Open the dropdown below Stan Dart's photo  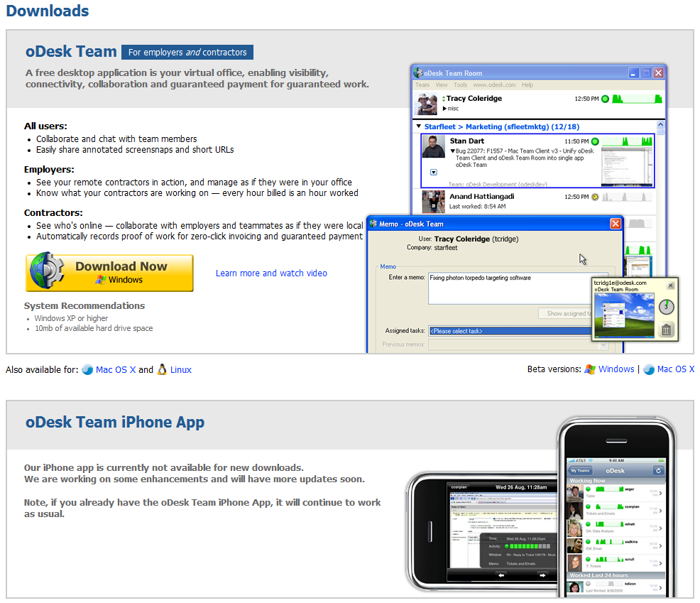(434, 172)
